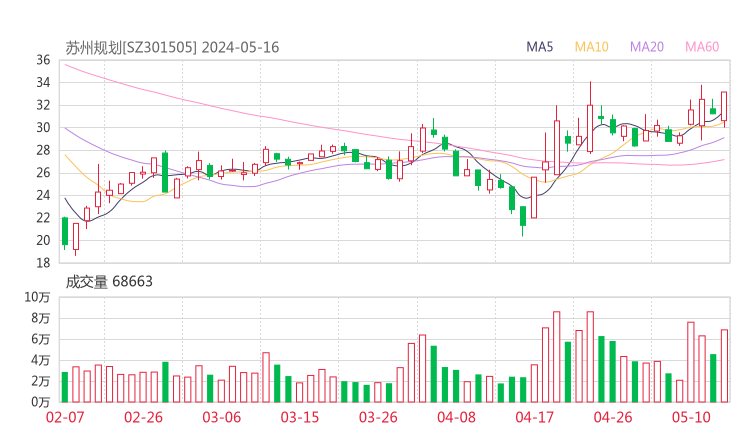Click the 18 price axis label
Viewport: 740px width, 440px height.
(x=43, y=262)
